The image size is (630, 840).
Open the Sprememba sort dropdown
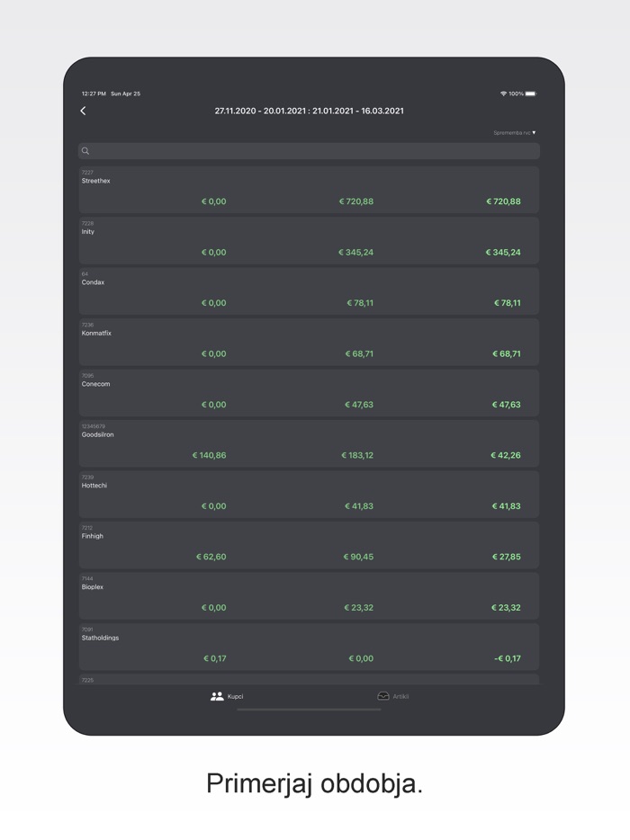[515, 133]
